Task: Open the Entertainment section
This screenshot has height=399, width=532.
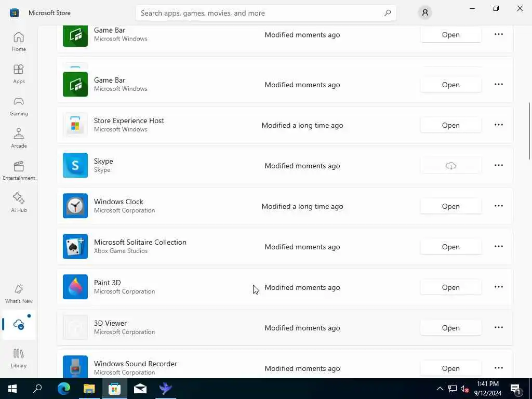Action: click(19, 170)
